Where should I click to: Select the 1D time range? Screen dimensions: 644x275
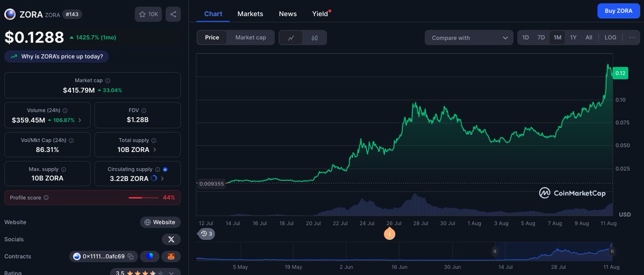pyautogui.click(x=525, y=38)
